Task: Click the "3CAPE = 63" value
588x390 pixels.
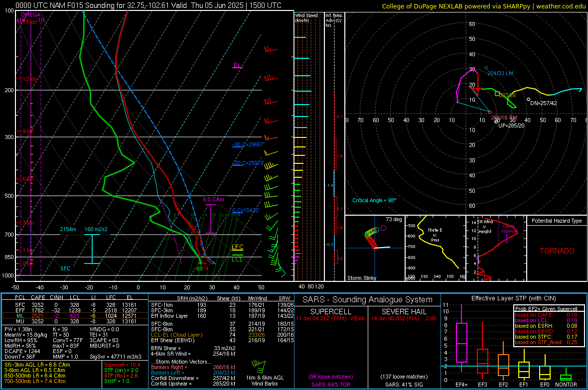Action: (x=104, y=341)
